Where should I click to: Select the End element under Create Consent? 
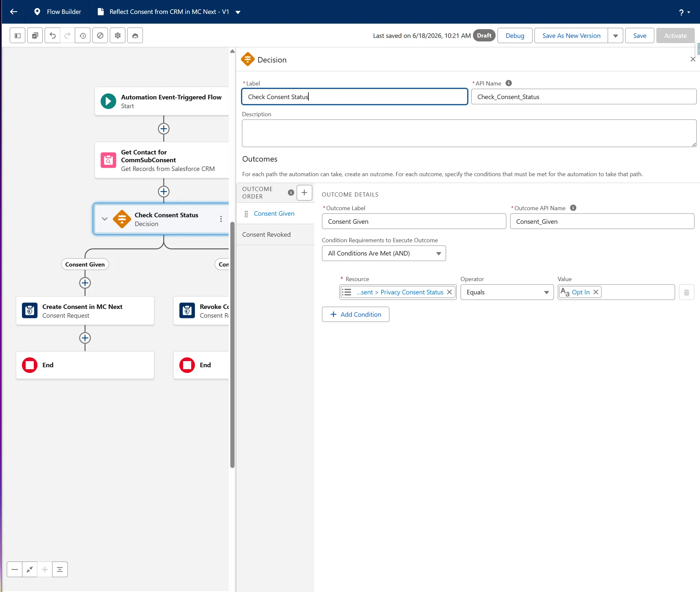point(85,365)
